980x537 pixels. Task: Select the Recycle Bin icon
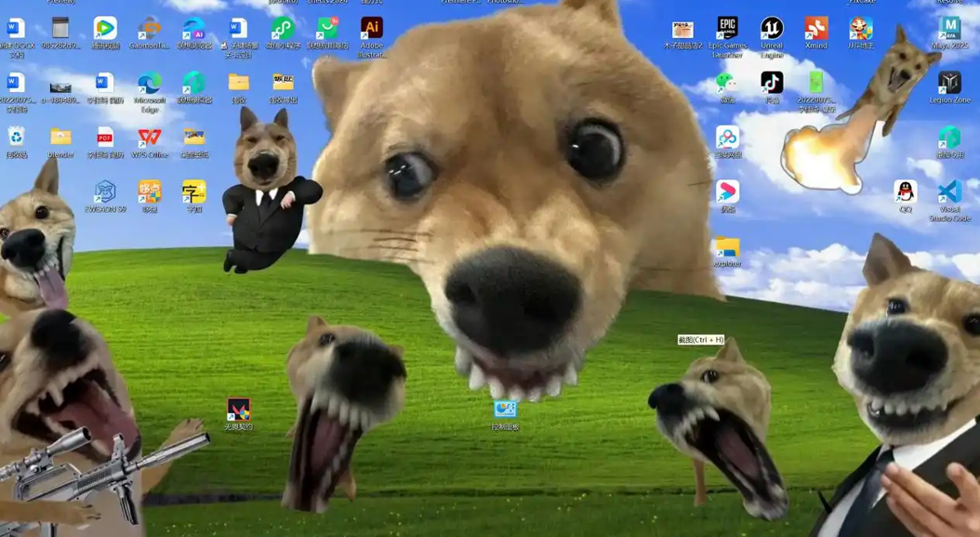[x=16, y=138]
